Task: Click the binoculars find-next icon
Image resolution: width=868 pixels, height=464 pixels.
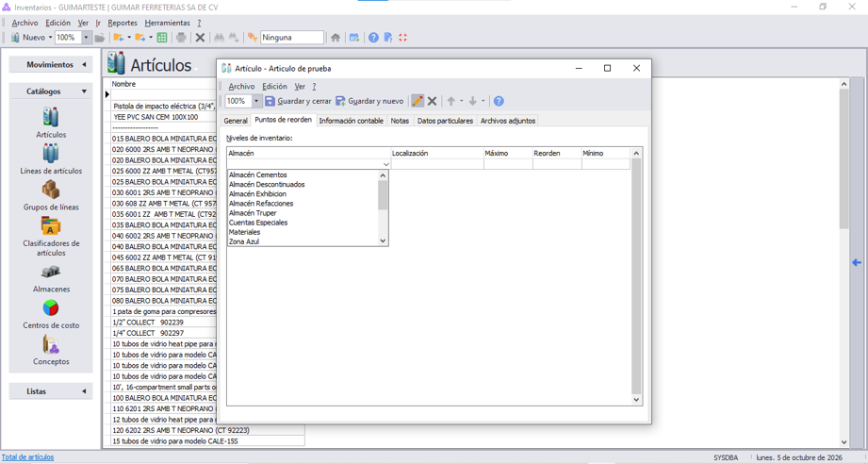Action: (234, 38)
